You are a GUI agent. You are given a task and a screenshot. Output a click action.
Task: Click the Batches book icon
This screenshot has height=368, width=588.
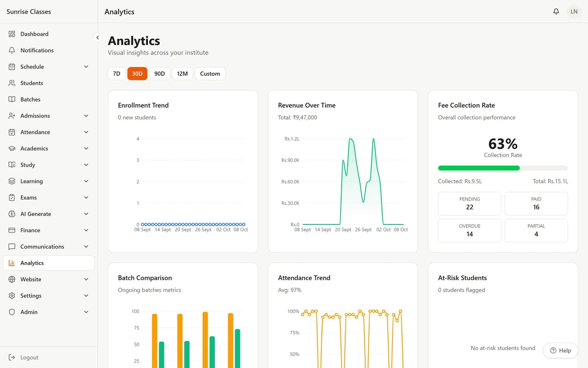point(12,99)
